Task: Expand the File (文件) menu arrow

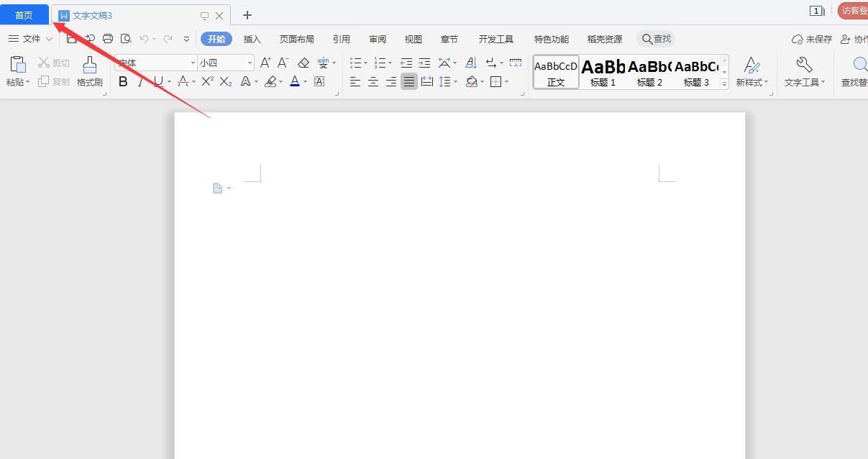Action: (x=49, y=39)
